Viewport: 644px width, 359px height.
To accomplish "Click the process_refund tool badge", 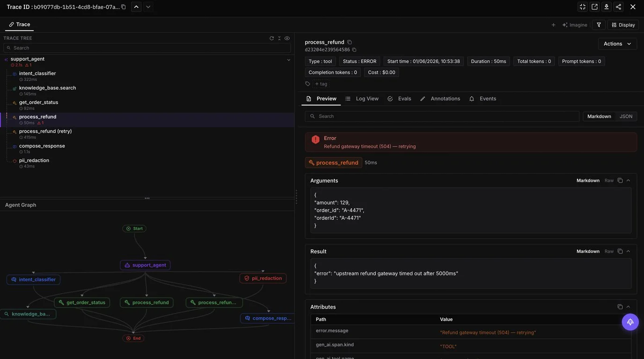I will tap(334, 163).
